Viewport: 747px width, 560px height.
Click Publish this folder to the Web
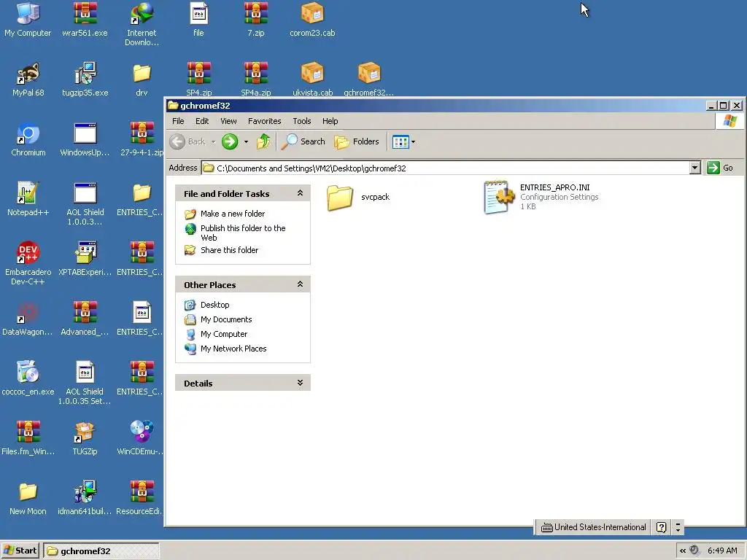(x=243, y=233)
